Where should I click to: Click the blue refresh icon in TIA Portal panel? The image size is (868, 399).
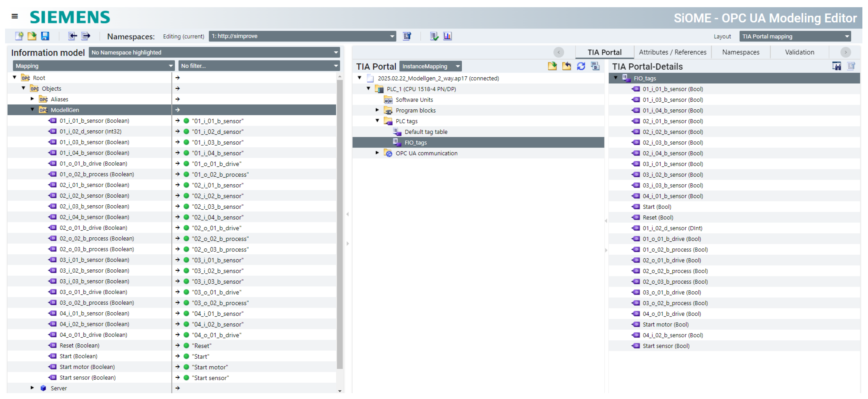(581, 66)
